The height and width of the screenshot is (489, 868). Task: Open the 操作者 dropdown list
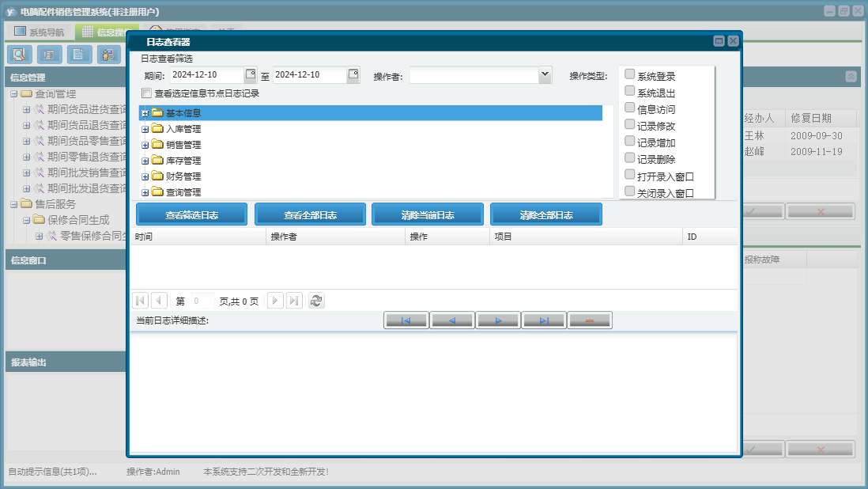coord(545,74)
